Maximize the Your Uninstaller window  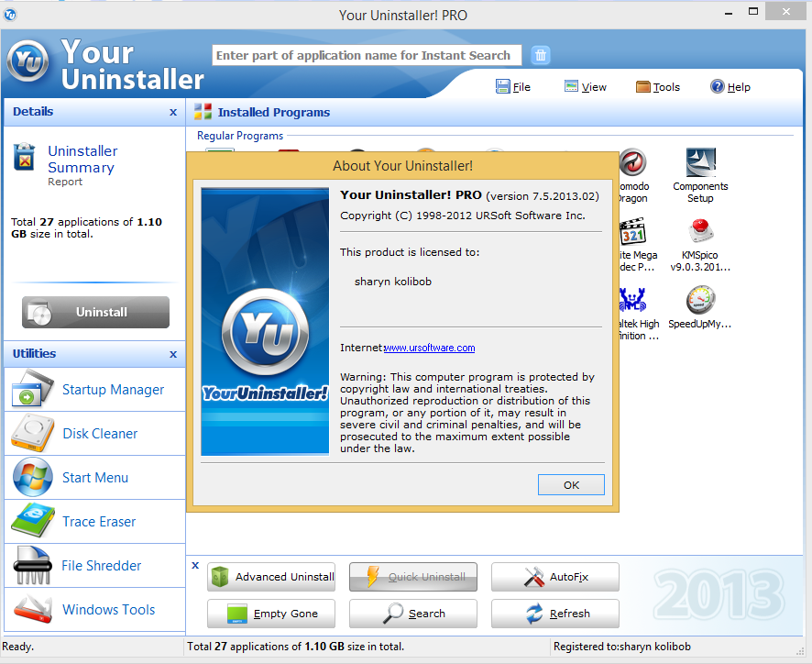(x=753, y=11)
